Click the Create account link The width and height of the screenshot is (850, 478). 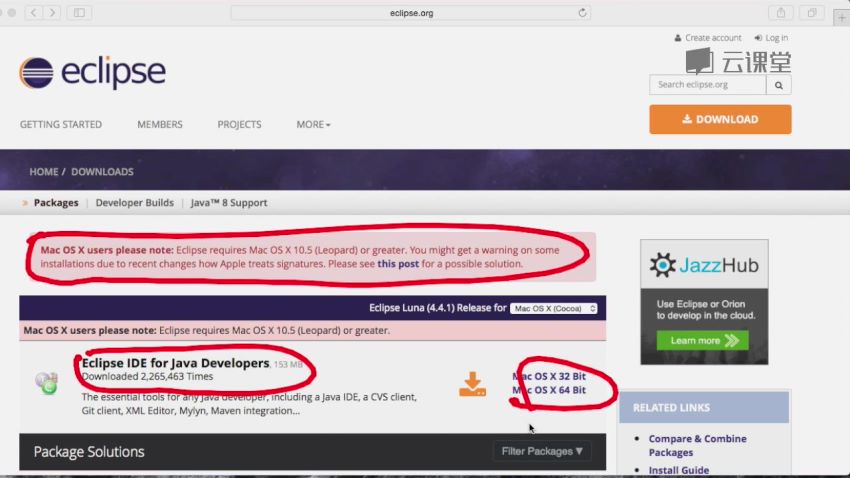[708, 37]
